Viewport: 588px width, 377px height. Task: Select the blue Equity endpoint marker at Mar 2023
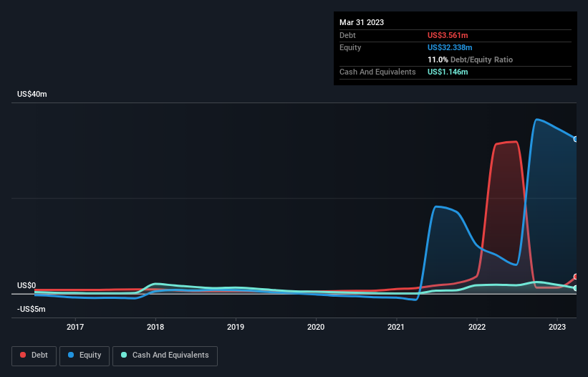(x=576, y=139)
